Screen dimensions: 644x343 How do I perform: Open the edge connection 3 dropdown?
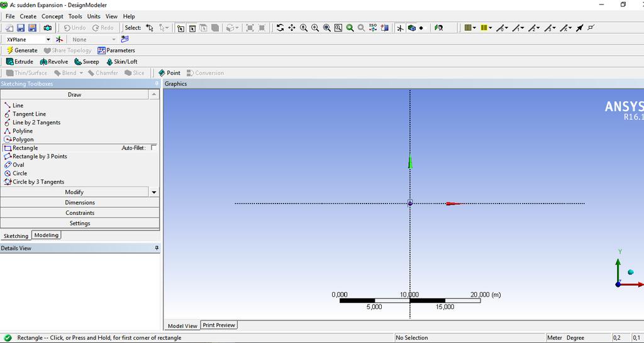pyautogui.click(x=555, y=28)
